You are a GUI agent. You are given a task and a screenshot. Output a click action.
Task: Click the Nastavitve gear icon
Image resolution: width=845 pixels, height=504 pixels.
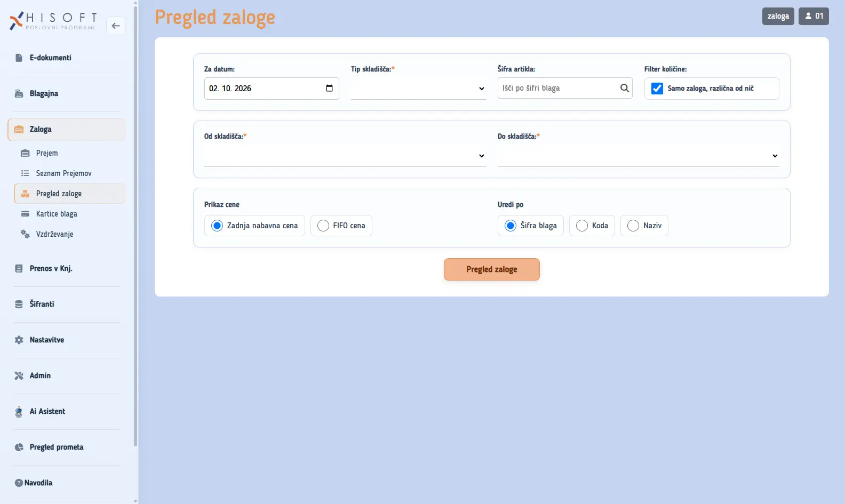pyautogui.click(x=19, y=340)
